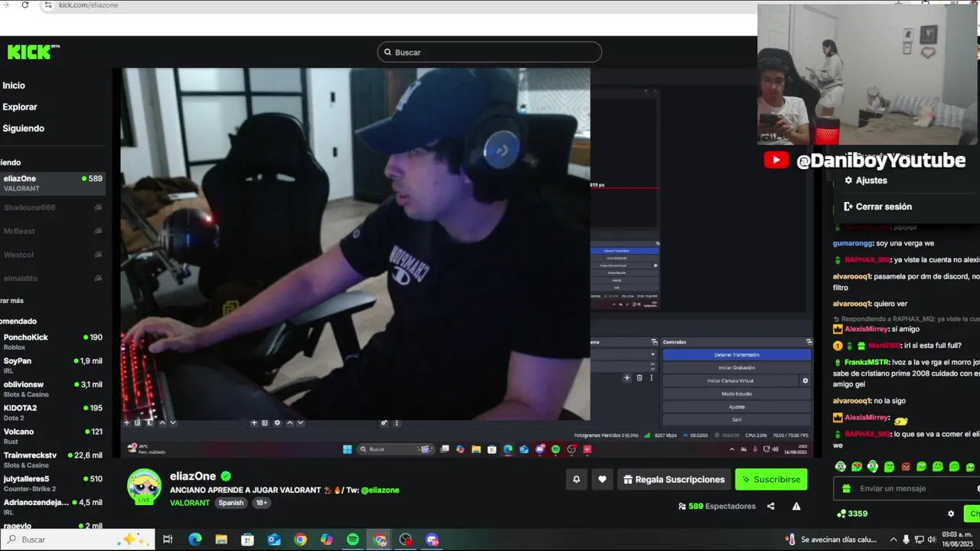The image size is (980, 551).
Task: Open Task View on the Windows taskbar
Action: [168, 540]
